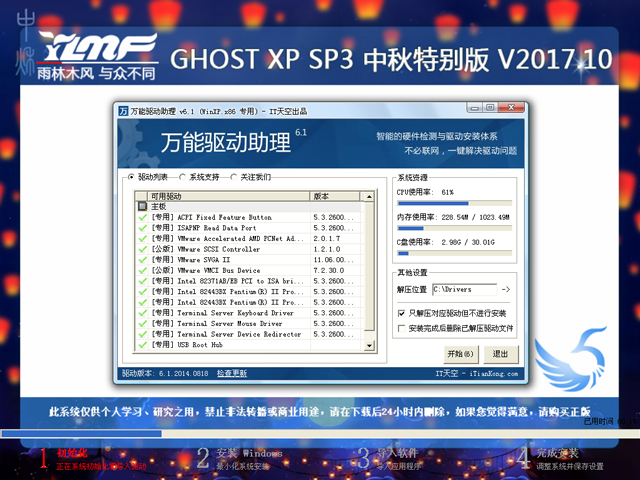Screen dimensions: 640x480
Task: Collapse the 主板 category checkbox in driver list
Action: (x=141, y=206)
